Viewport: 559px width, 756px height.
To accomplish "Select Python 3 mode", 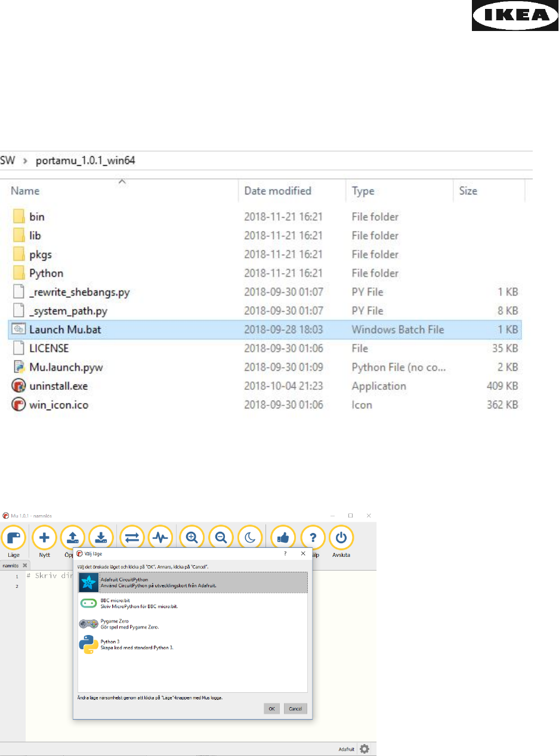I will point(193,645).
